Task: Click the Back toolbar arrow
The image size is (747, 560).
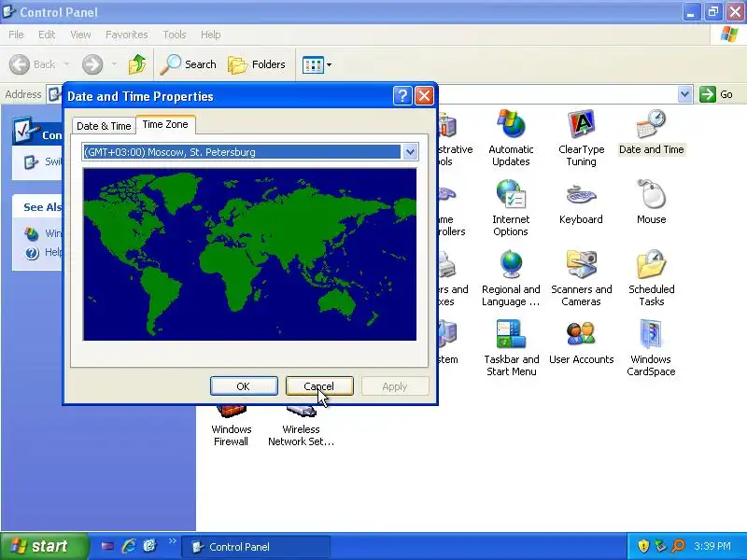Action: (x=33, y=64)
